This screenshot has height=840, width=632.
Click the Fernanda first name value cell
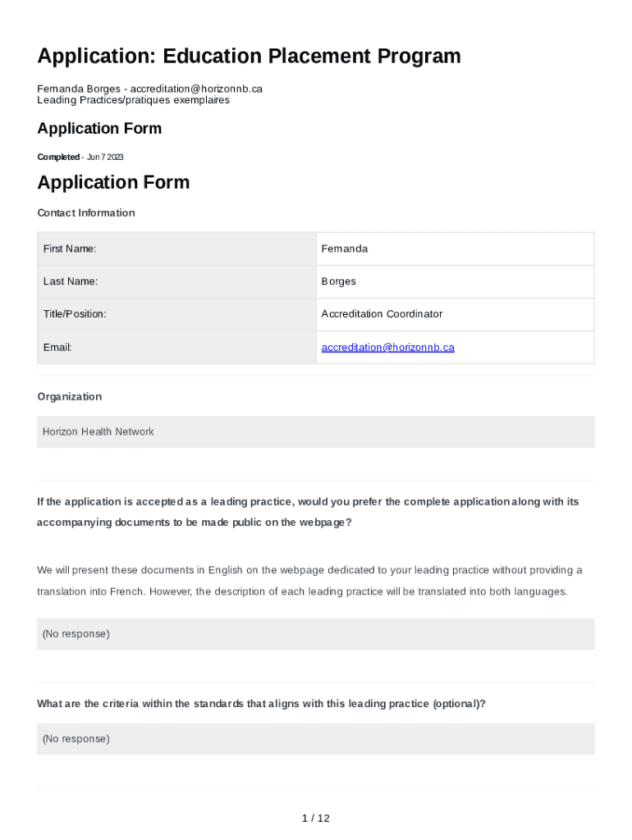coord(455,249)
